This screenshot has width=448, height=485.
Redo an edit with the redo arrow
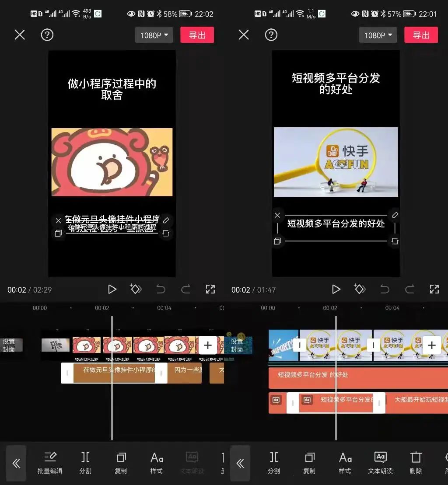[185, 289]
